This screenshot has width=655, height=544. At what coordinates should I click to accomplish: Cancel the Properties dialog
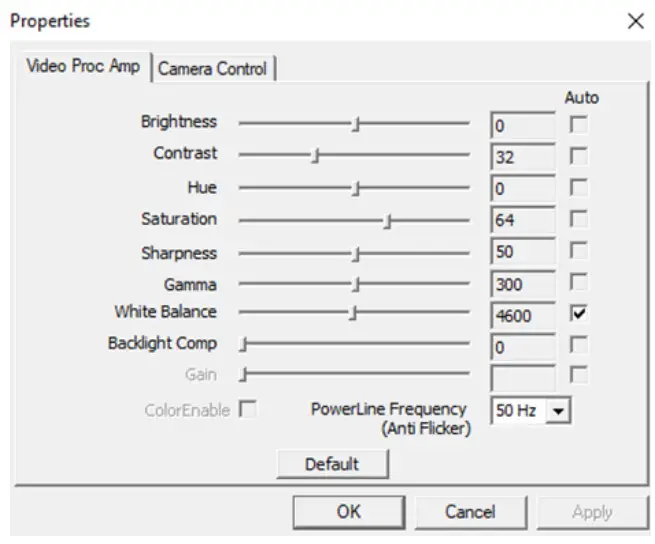click(x=470, y=511)
